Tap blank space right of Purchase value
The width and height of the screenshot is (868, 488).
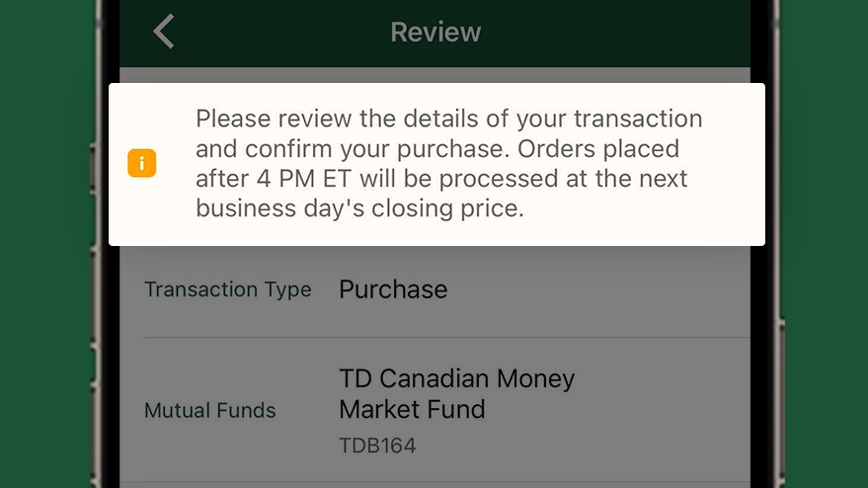point(597,289)
